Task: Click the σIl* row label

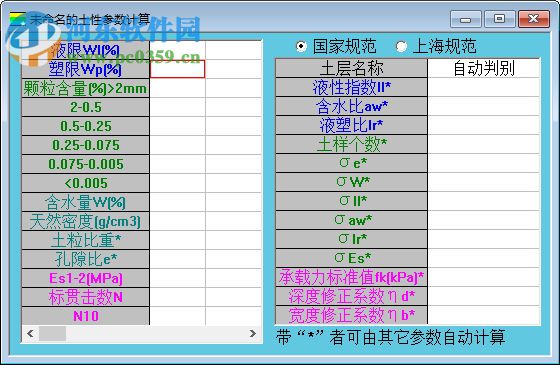Action: [351, 201]
